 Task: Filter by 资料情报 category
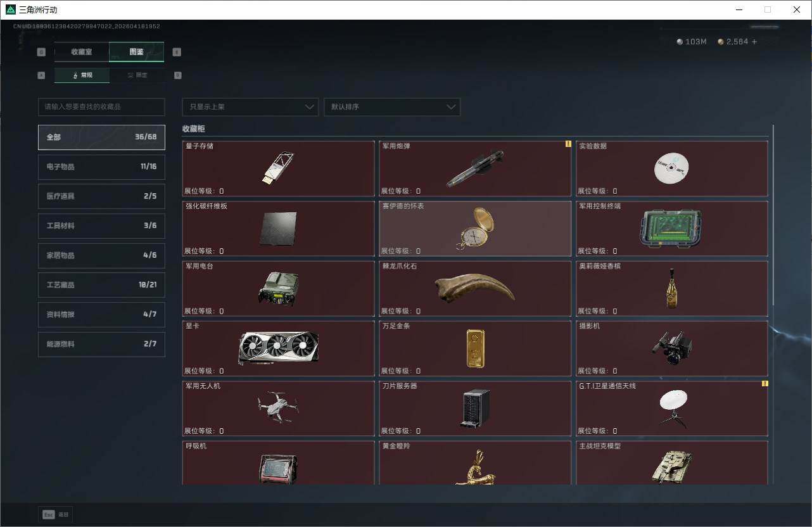coord(101,315)
